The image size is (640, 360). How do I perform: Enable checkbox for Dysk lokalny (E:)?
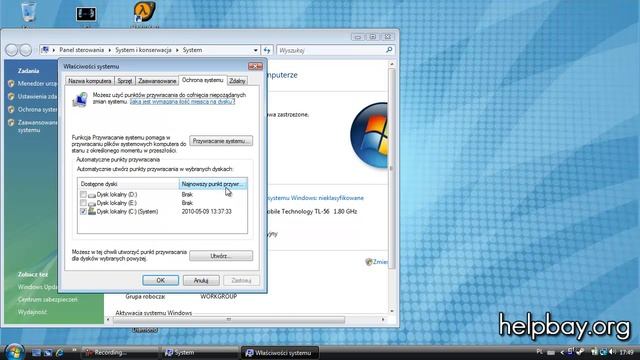[x=83, y=203]
